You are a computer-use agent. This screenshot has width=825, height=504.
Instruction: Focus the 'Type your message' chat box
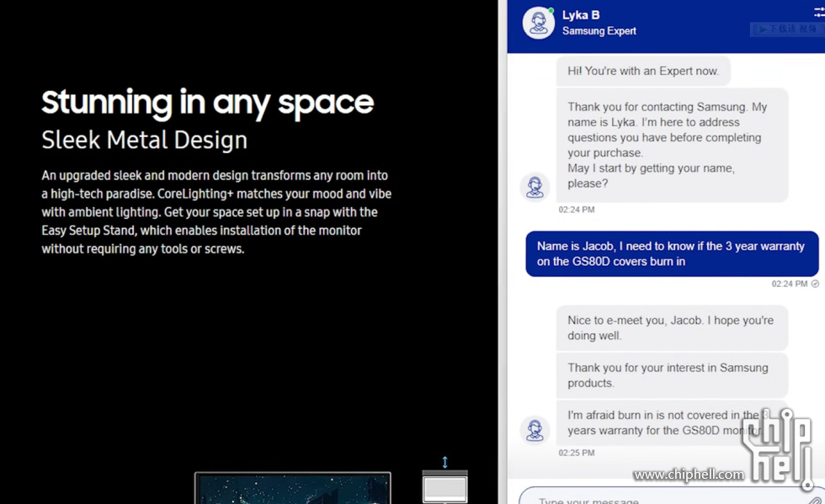(671, 496)
